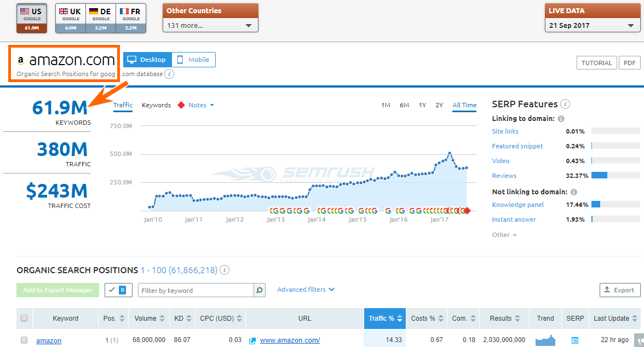Open external link icon for www.amazon.com

coord(252,341)
